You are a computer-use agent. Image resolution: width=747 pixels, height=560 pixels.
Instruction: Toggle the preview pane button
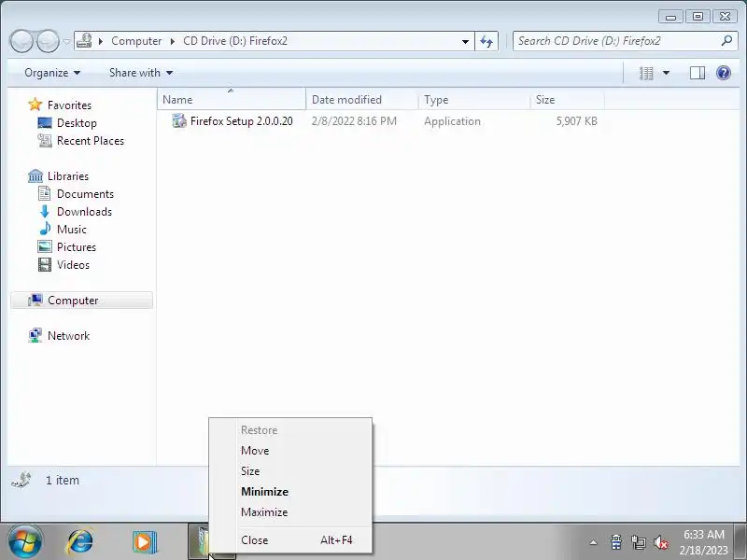[x=697, y=73]
